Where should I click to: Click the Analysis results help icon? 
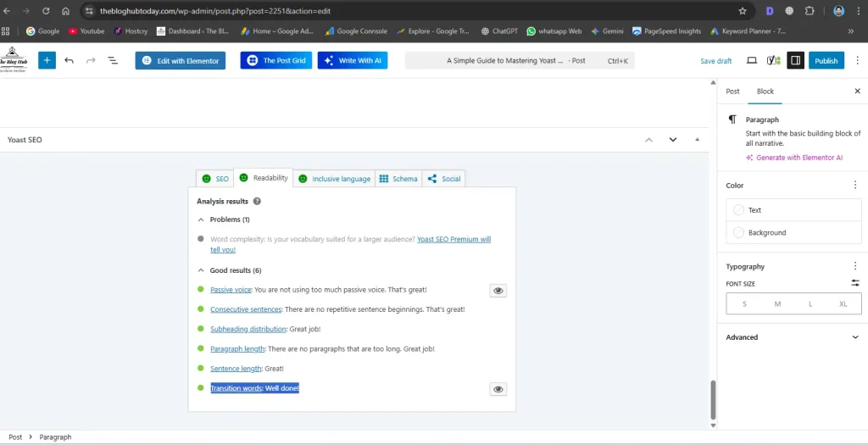click(257, 202)
